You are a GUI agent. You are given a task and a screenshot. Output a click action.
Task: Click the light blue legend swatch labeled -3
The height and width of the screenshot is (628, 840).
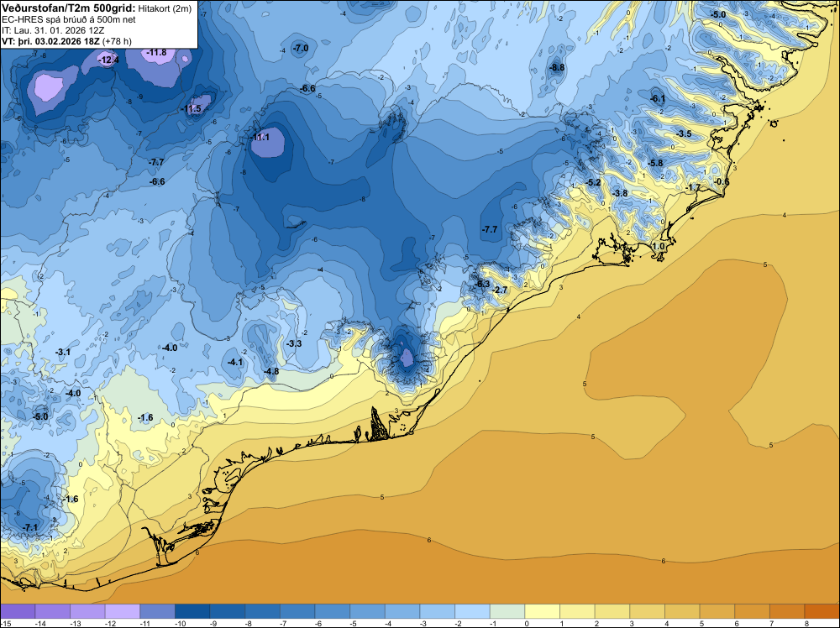pyautogui.click(x=437, y=611)
